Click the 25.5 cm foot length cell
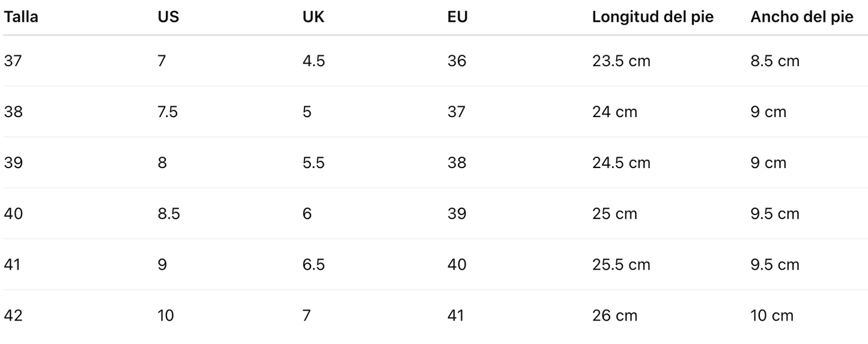The image size is (868, 344). [x=621, y=264]
